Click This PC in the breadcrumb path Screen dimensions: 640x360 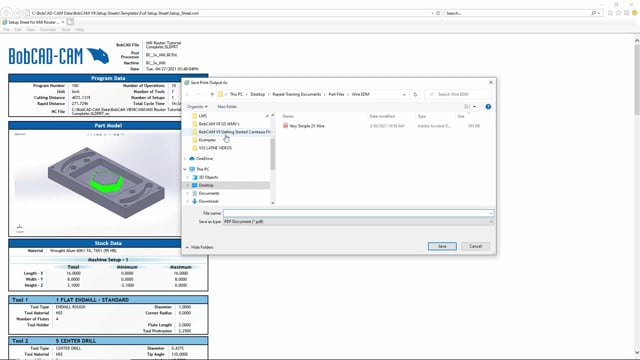point(236,94)
